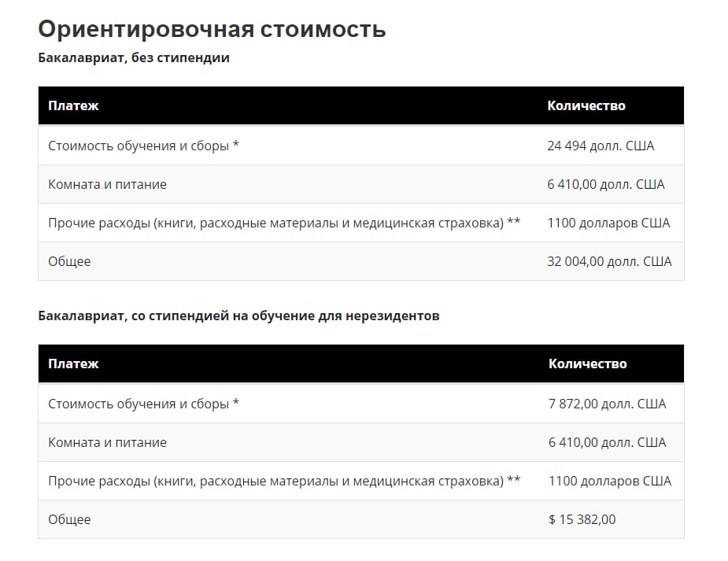Click the first table's Комната и питание row

tap(360, 184)
